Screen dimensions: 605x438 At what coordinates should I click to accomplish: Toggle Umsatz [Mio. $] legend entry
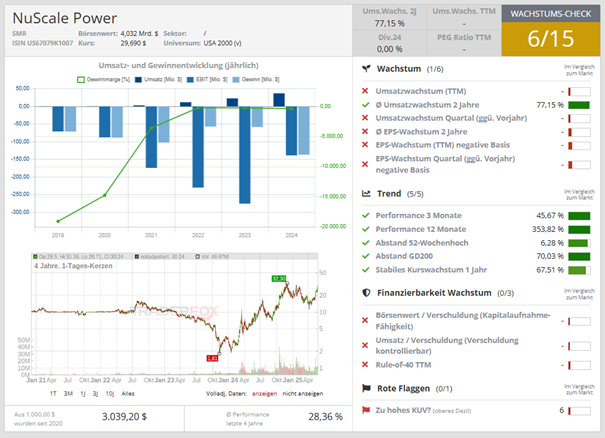click(158, 79)
